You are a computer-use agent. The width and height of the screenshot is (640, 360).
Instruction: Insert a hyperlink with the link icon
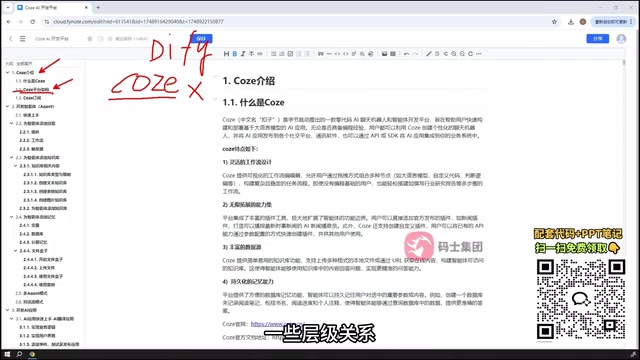click(x=260, y=54)
